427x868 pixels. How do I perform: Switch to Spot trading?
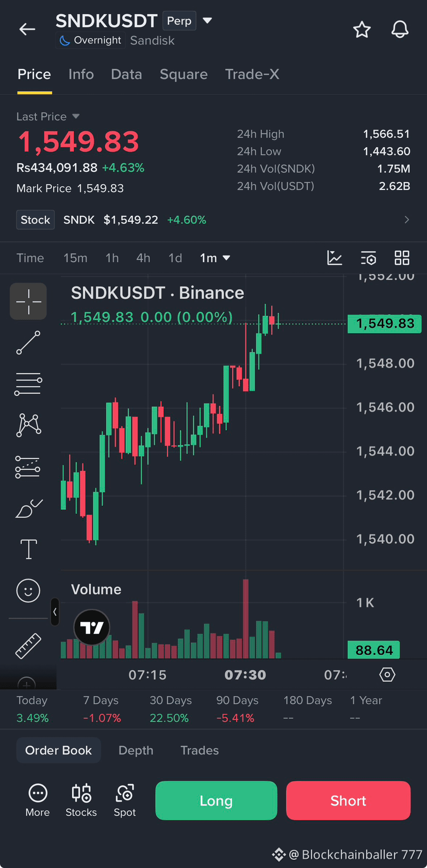tap(125, 800)
